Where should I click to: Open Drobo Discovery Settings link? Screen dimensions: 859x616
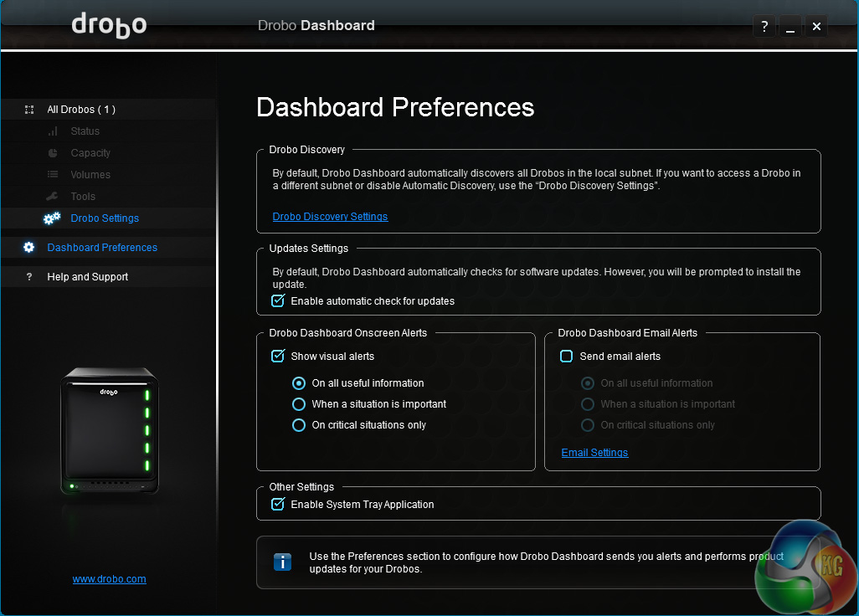tap(330, 217)
